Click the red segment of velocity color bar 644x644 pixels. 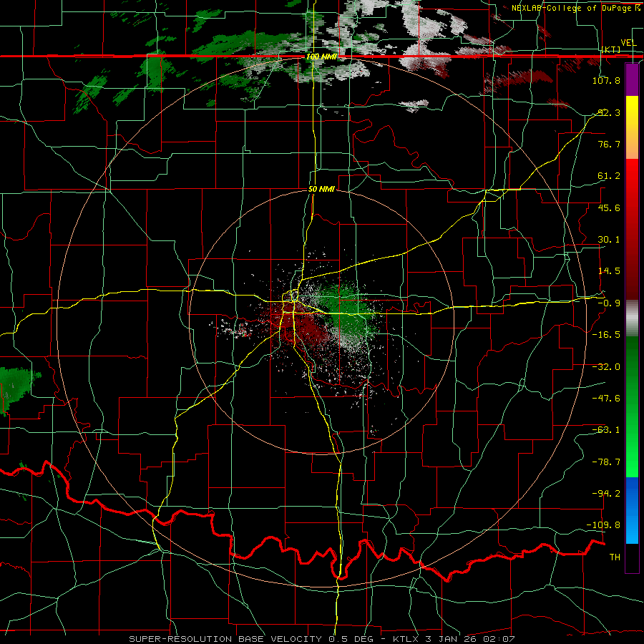pyautogui.click(x=632, y=229)
